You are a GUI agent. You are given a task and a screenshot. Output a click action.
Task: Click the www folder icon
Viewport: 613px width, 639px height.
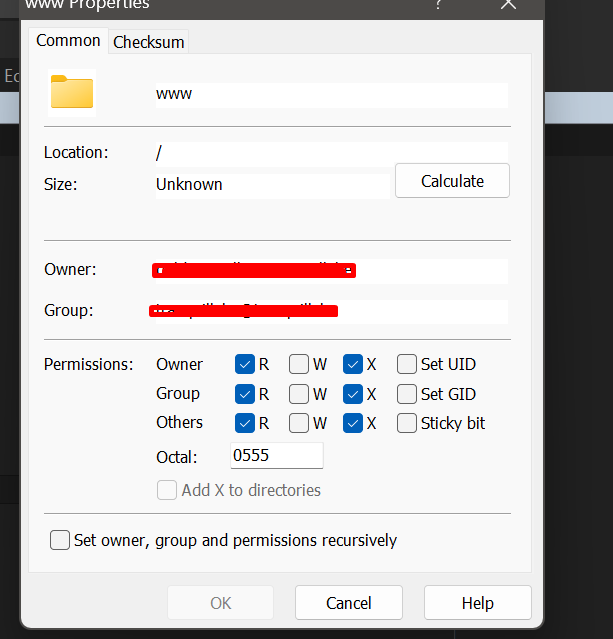point(72,92)
